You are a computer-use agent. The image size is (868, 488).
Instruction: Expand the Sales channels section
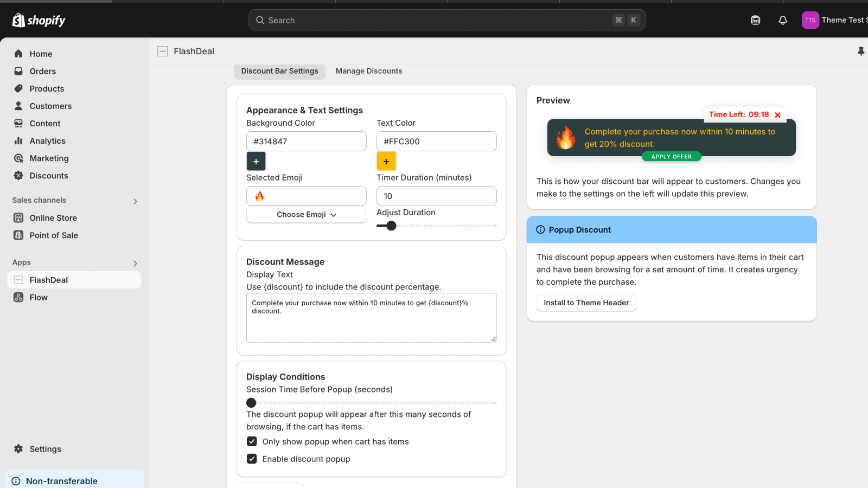(x=135, y=201)
